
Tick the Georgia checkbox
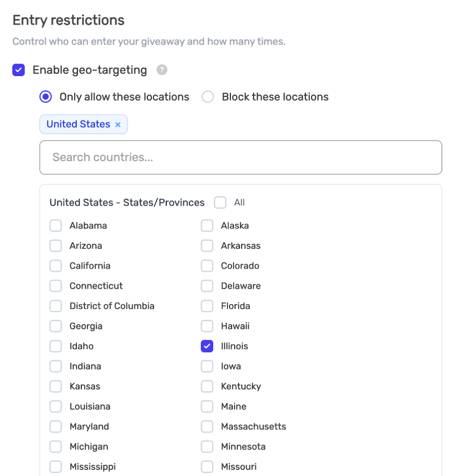[x=56, y=326]
